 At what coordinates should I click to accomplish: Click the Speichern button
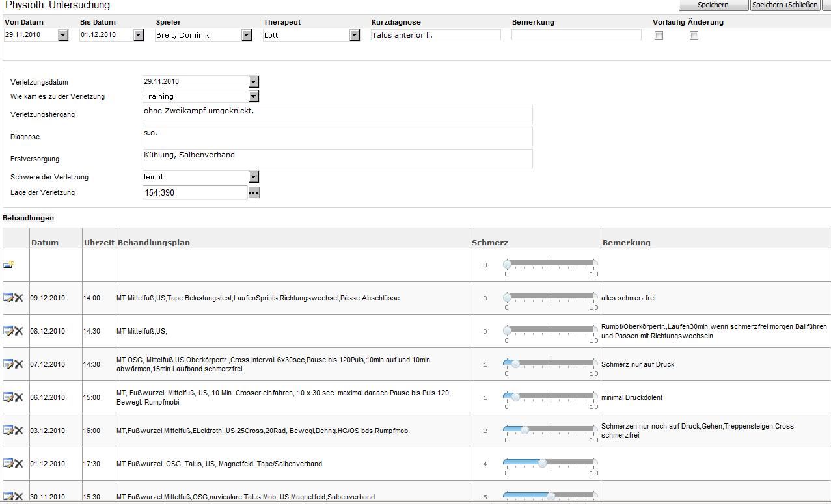point(713,5)
